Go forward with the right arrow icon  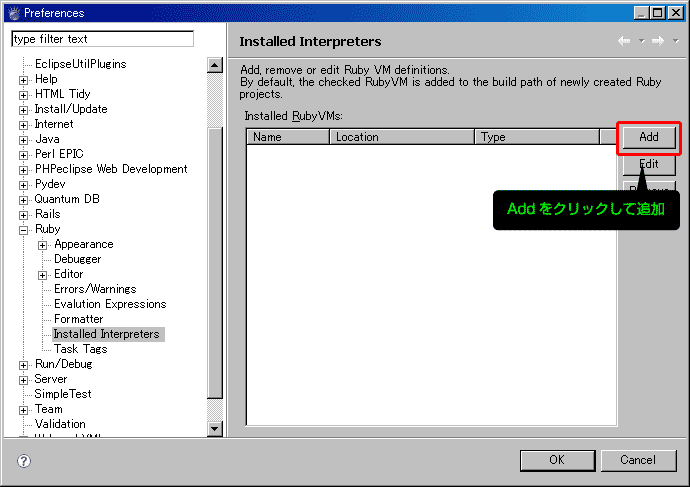(658, 41)
